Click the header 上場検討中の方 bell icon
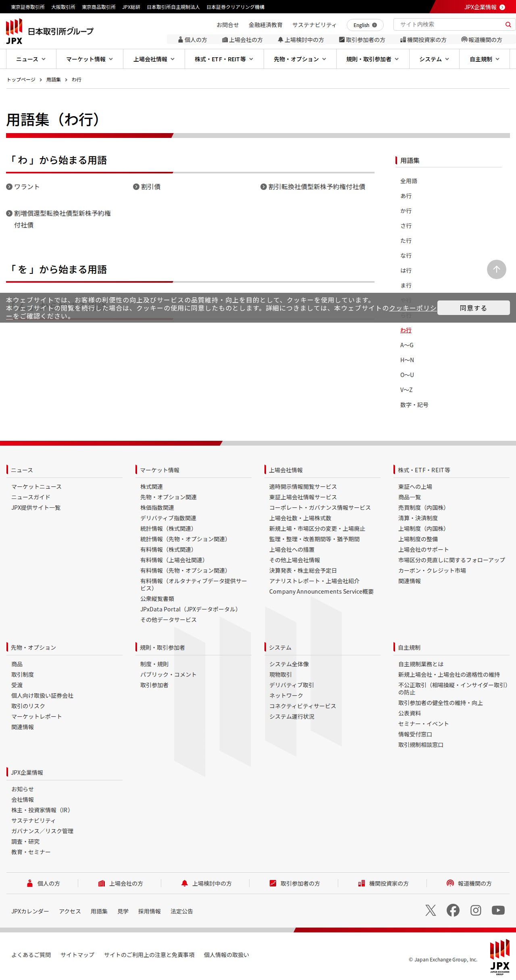 [281, 40]
